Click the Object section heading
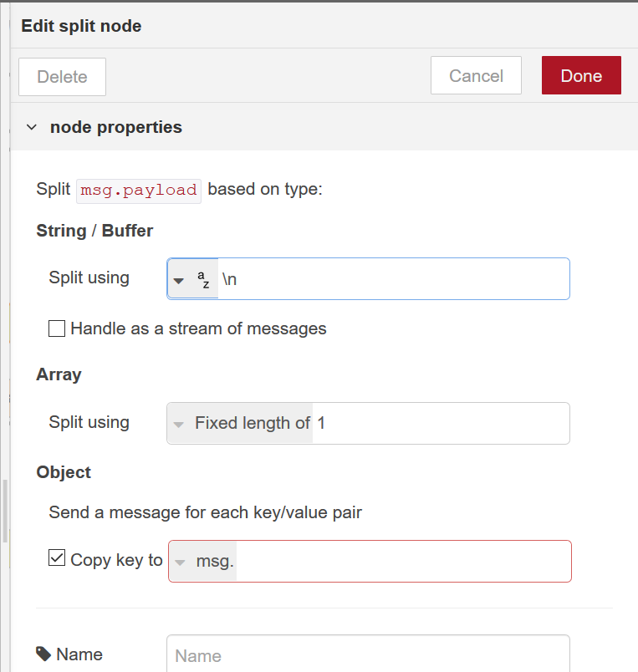638x672 pixels. 64,472
